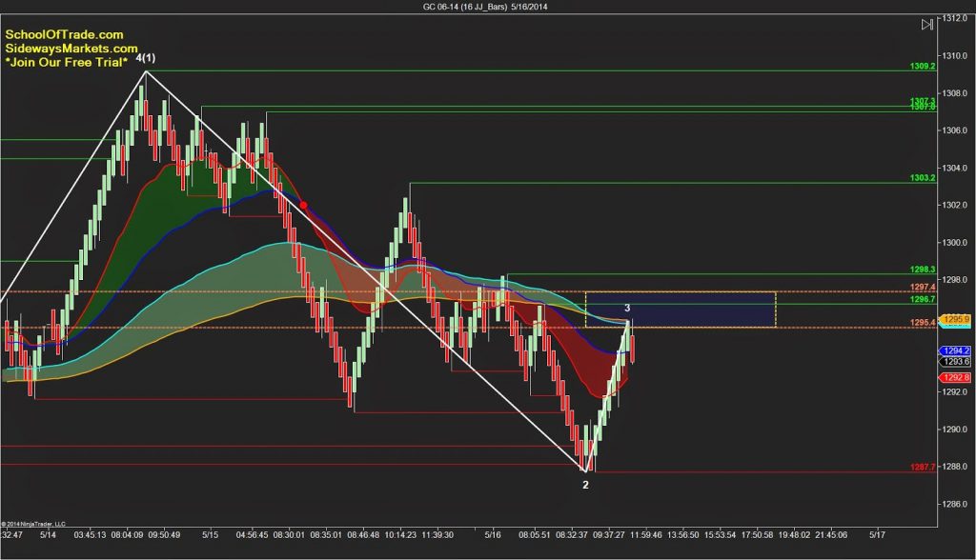Click the 5/15 date on time axis

tap(211, 534)
